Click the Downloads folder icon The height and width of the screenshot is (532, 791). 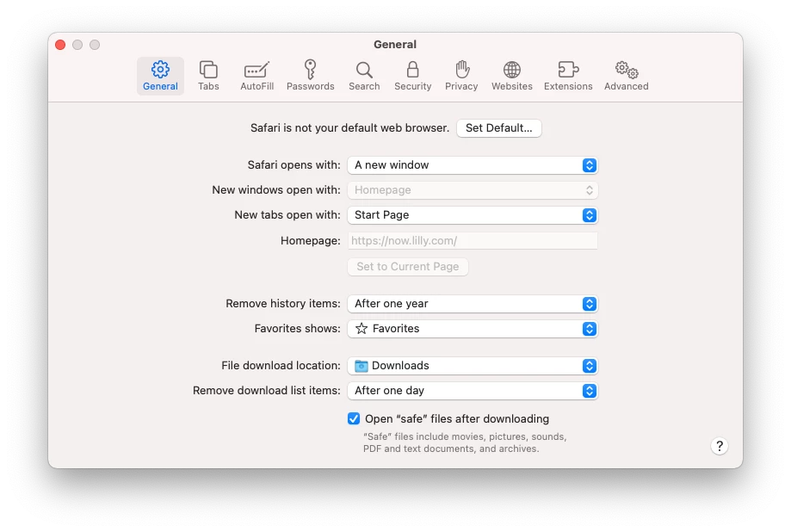point(362,366)
